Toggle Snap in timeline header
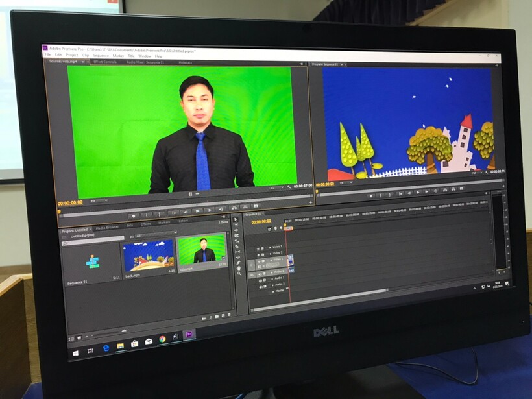Screen dimensions: 532x399 click(269, 230)
